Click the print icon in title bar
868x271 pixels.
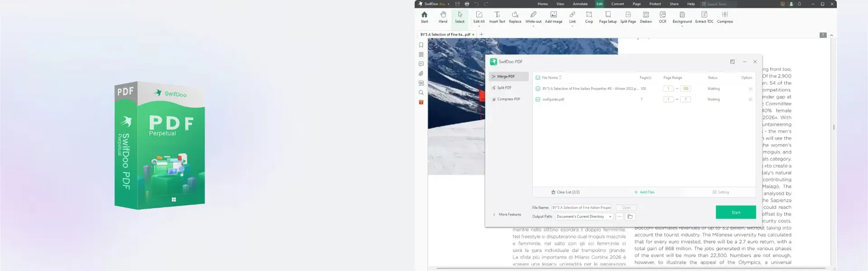(x=467, y=4)
